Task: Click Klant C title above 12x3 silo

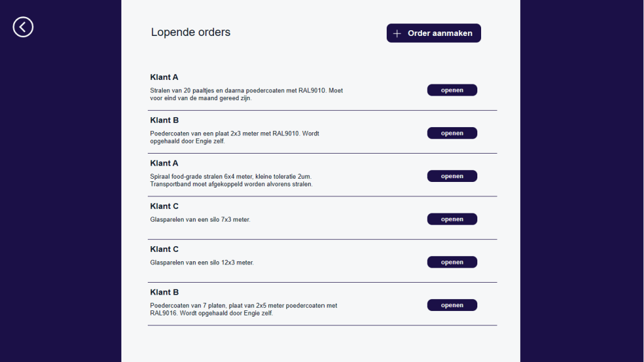Action: click(x=164, y=249)
